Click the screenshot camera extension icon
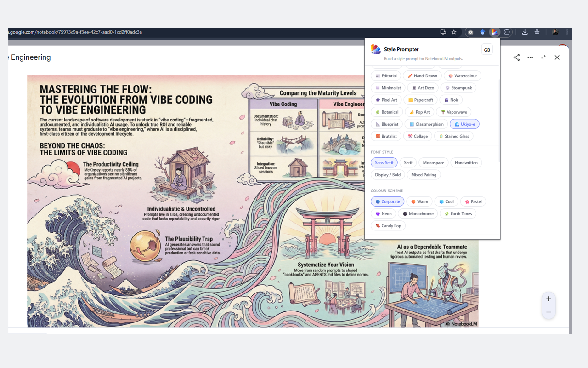The width and height of the screenshot is (588, 368). click(470, 32)
